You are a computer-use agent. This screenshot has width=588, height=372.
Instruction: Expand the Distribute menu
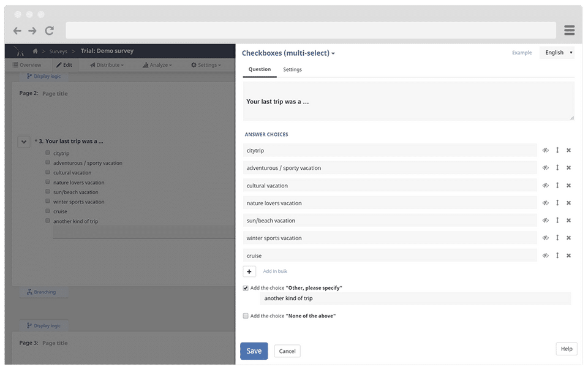[107, 65]
